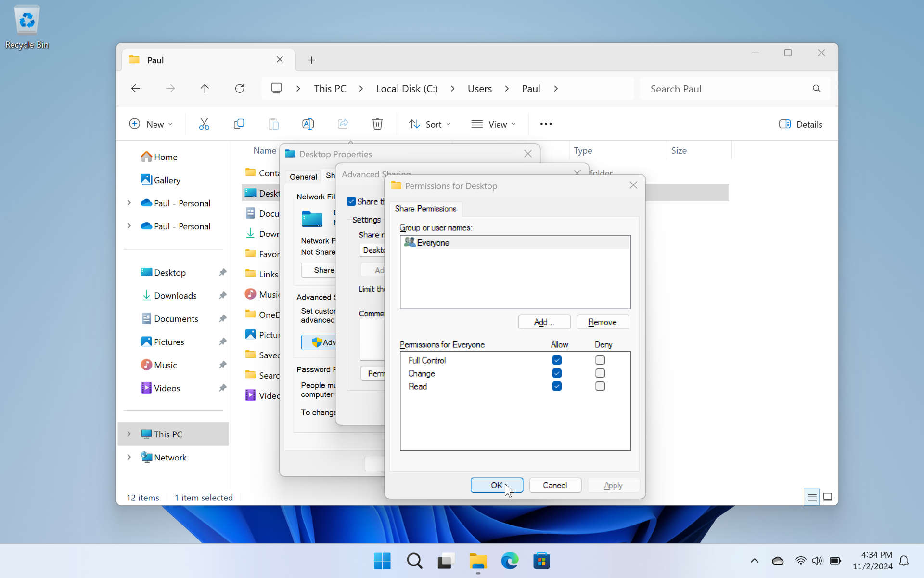
Task: Expand This PC in navigation pane
Action: point(129,434)
